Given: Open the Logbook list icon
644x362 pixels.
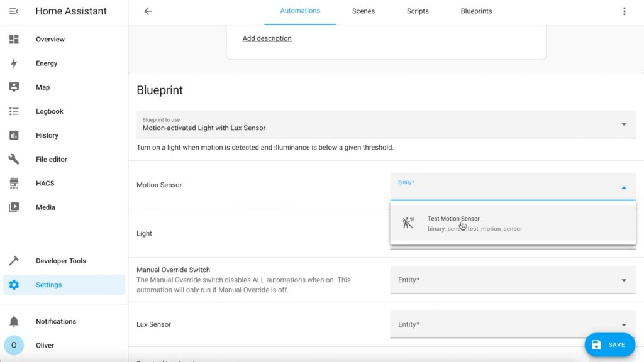Looking at the screenshot, I should (14, 111).
